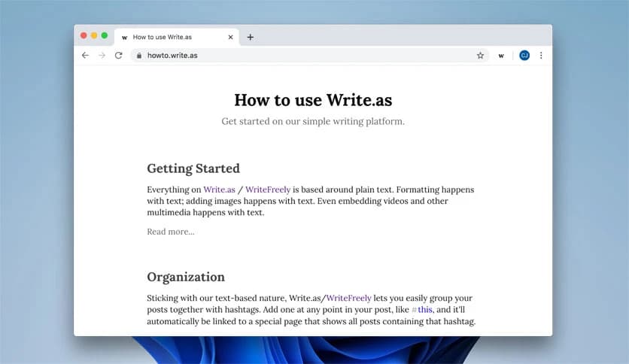Click the 'How to use Write.as' page title
The height and width of the screenshot is (364, 629).
(313, 100)
